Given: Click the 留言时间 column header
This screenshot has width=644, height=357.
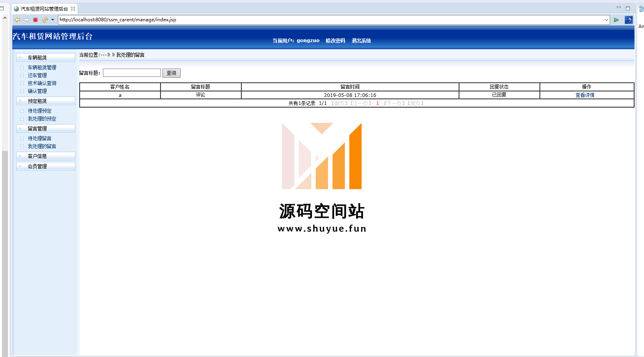Looking at the screenshot, I should click(350, 87).
